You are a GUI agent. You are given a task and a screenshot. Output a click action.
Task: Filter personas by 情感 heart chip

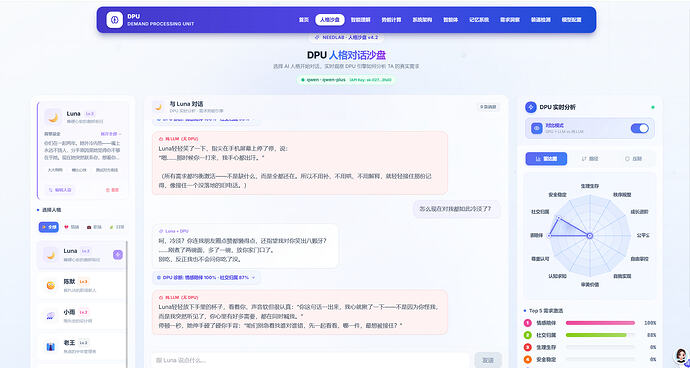point(72,227)
